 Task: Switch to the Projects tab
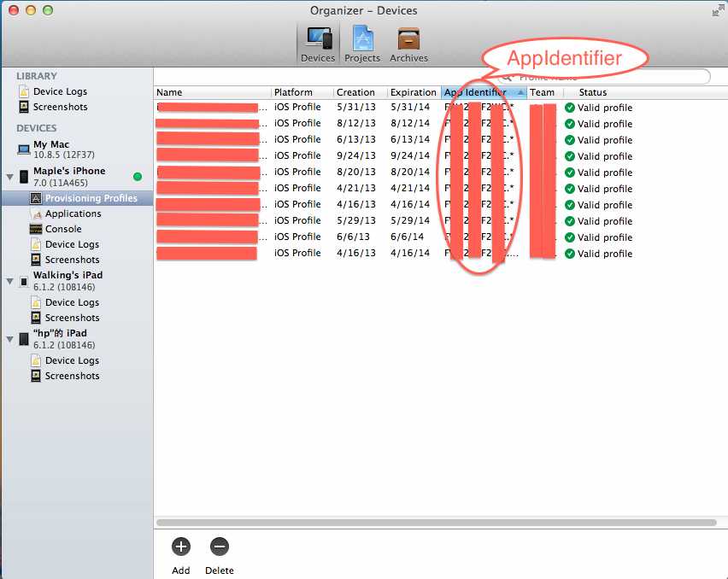(x=362, y=45)
